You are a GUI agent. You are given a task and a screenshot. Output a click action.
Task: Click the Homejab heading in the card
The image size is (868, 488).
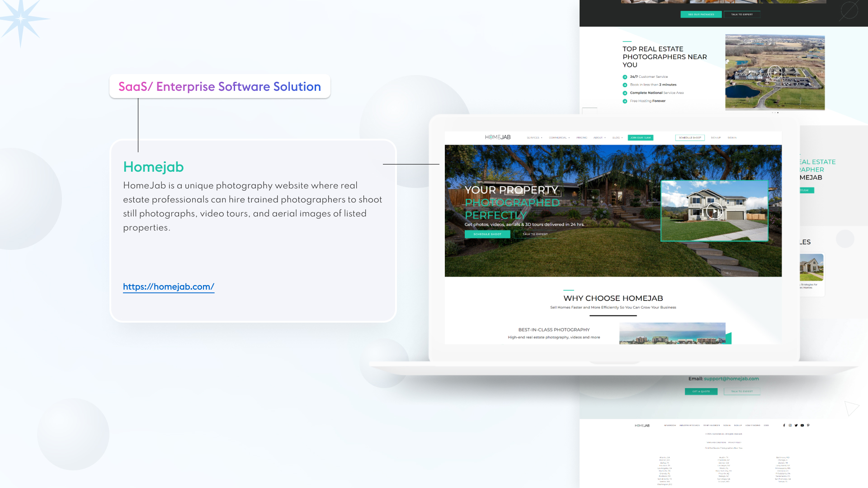[153, 167]
